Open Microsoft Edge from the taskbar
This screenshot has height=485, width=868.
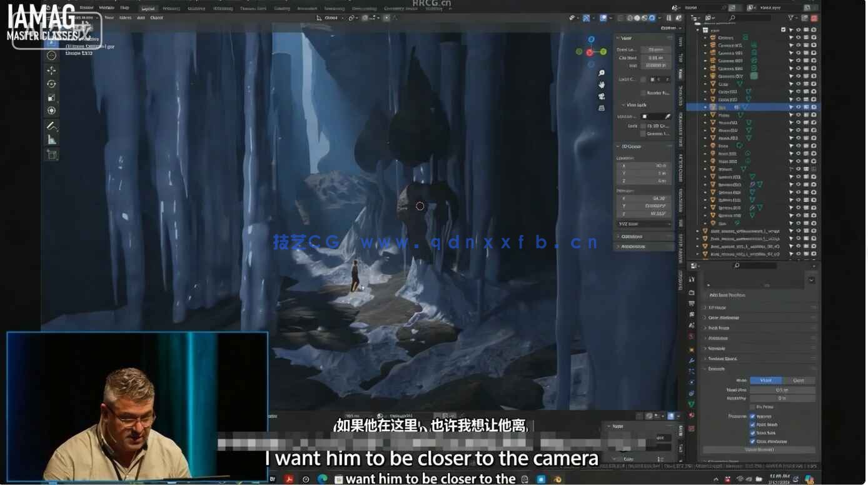click(322, 479)
